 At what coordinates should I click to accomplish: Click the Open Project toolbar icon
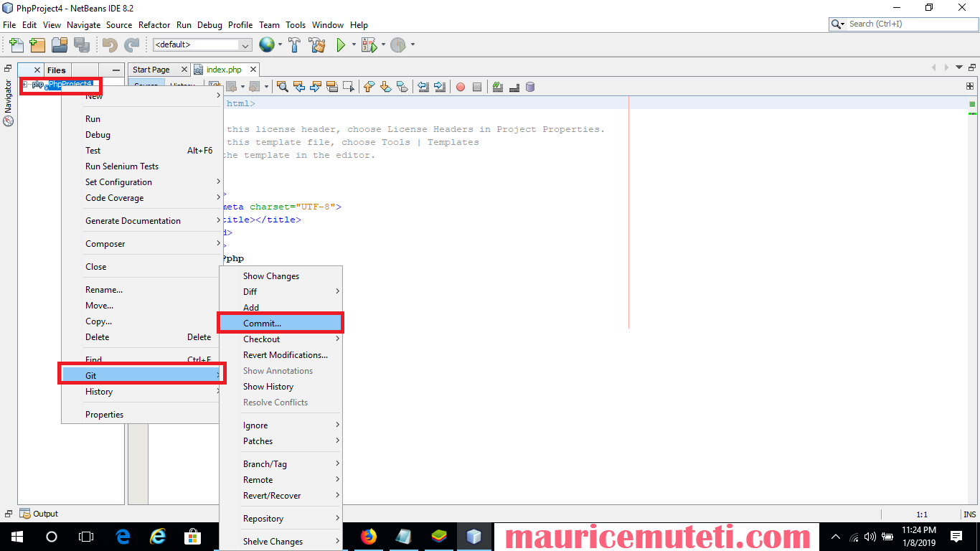(x=60, y=45)
